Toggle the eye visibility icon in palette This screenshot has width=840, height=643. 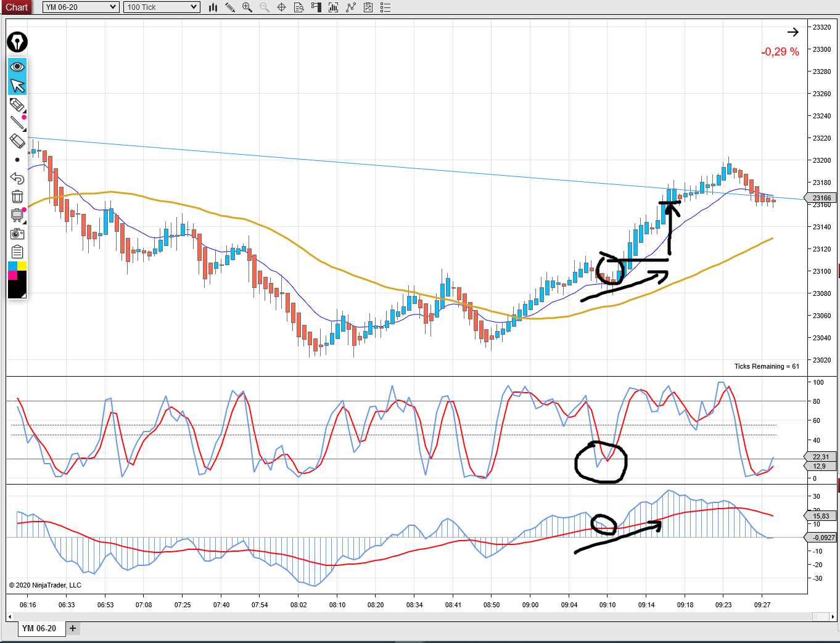tap(17, 67)
